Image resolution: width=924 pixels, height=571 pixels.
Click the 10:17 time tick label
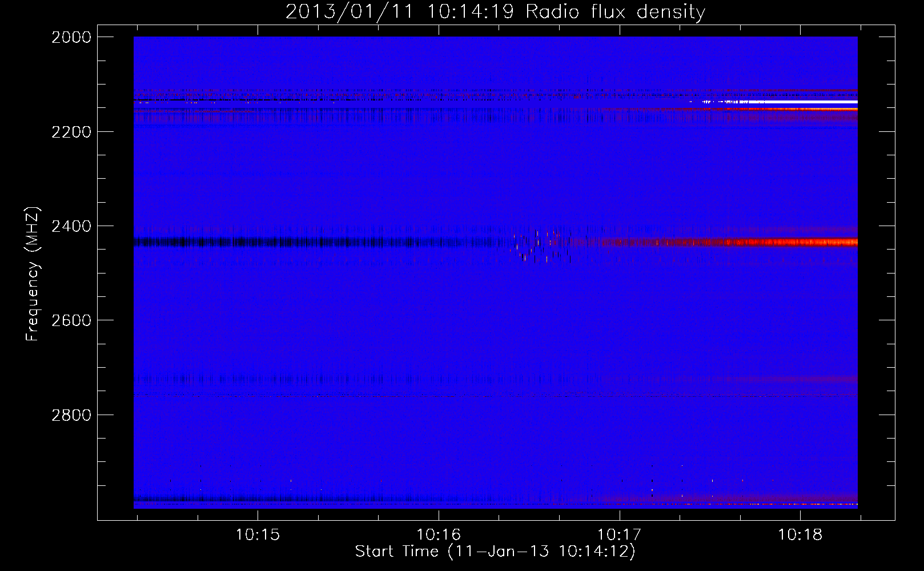(620, 535)
